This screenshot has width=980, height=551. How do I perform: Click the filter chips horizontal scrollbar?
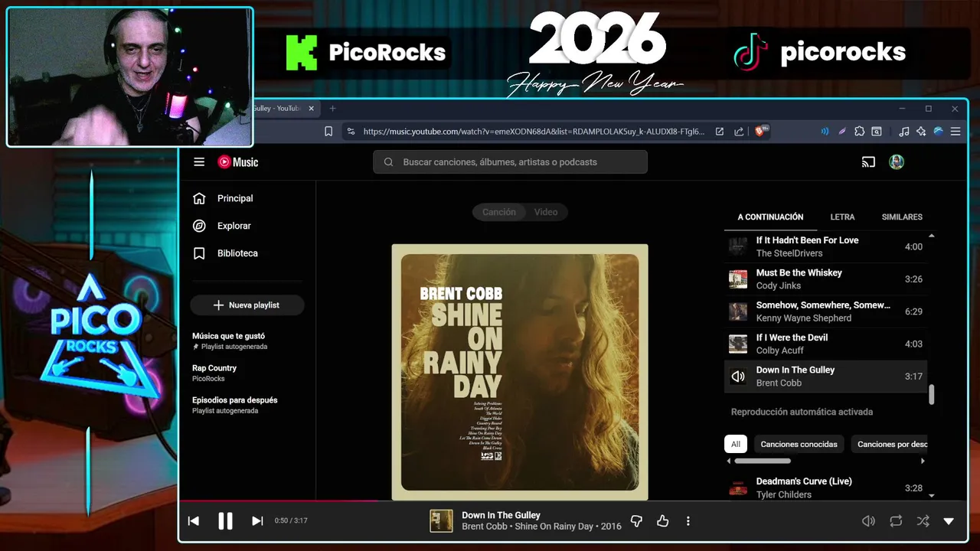pos(763,461)
